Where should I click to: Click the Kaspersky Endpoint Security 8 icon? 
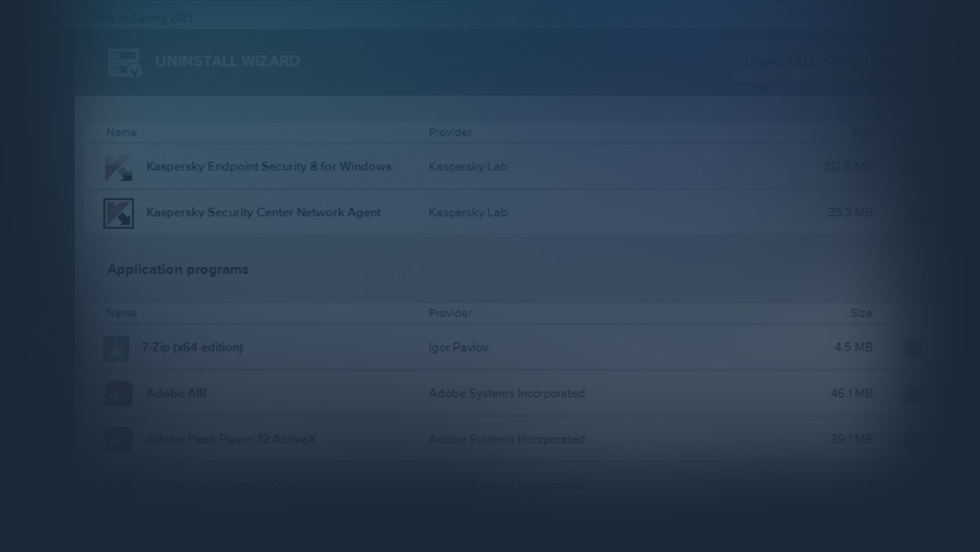tap(119, 168)
